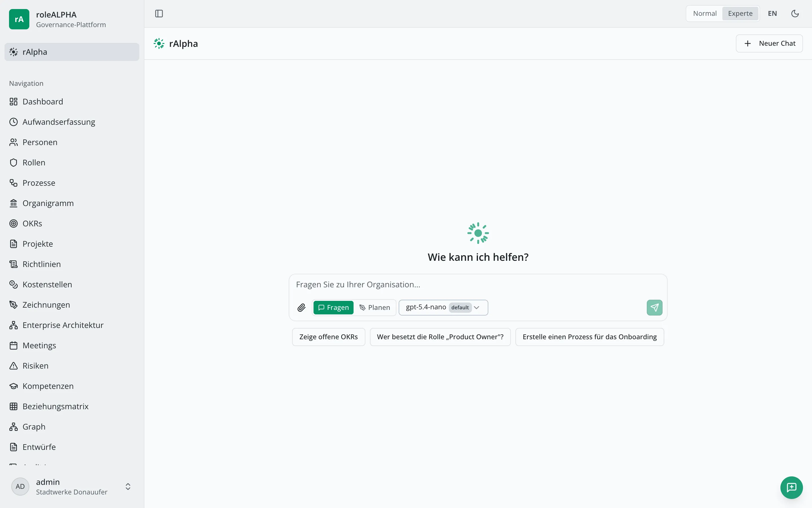This screenshot has width=812, height=508.
Task: Open the floating feedback chat bubble
Action: pyautogui.click(x=791, y=487)
